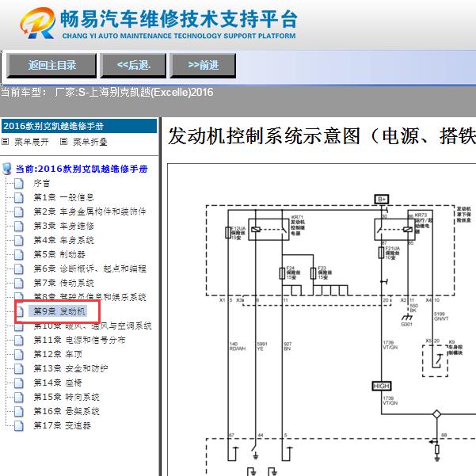Click the HIGH label on the diagram
Screen dimensions: 476x476
(382, 387)
